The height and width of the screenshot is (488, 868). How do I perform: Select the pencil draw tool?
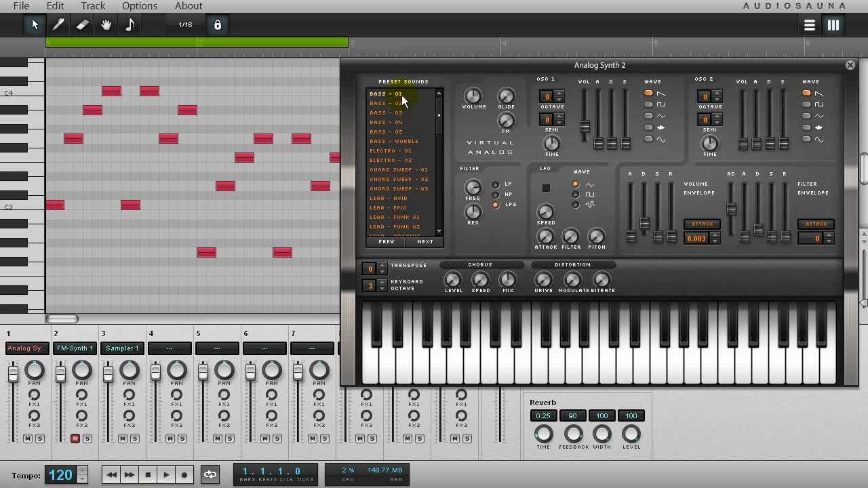[58, 25]
